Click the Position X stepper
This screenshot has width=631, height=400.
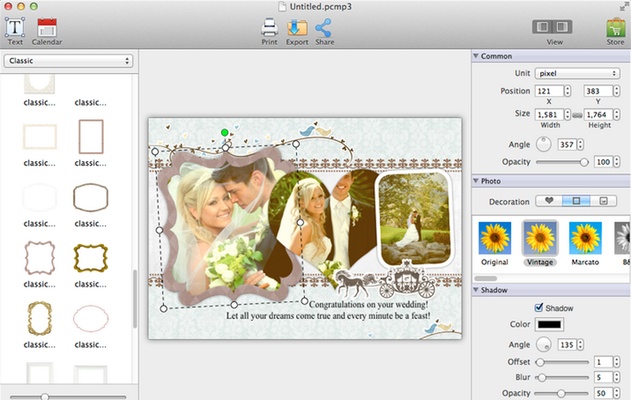[x=567, y=91]
